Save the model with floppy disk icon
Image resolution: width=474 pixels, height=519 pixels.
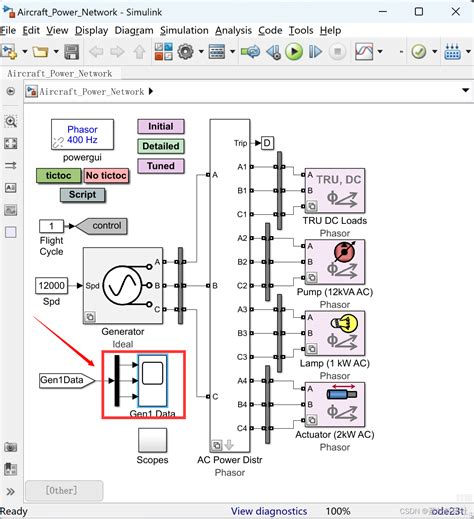(x=71, y=52)
